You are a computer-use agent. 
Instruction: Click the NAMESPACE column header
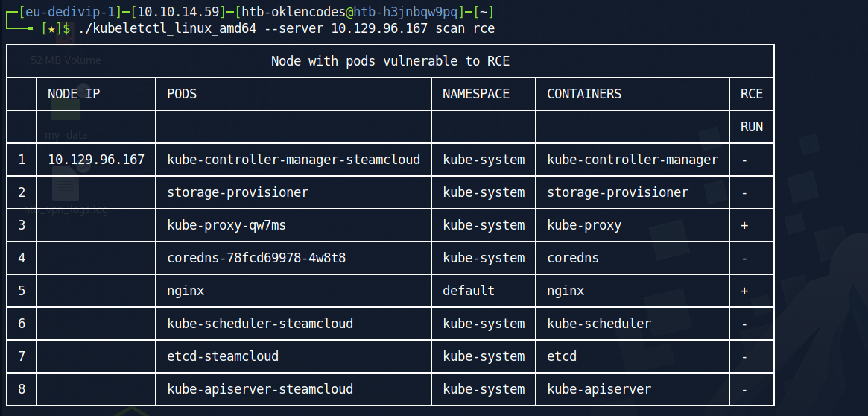[476, 94]
